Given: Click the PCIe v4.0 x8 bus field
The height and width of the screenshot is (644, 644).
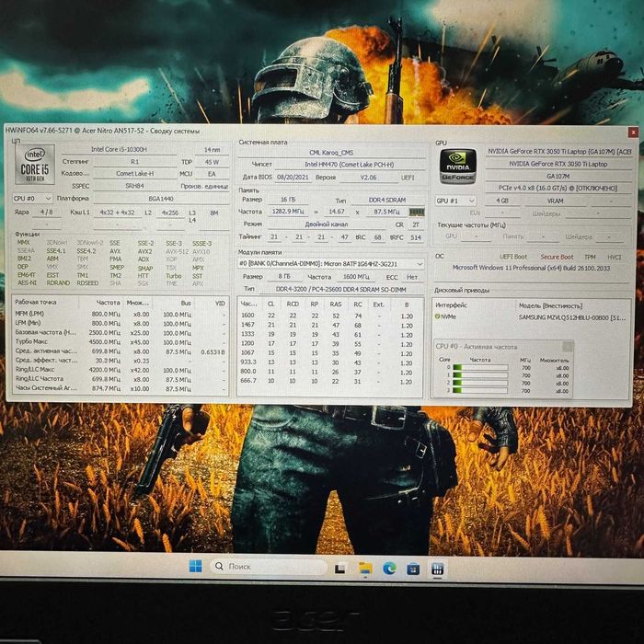Looking at the screenshot, I should coord(559,188).
